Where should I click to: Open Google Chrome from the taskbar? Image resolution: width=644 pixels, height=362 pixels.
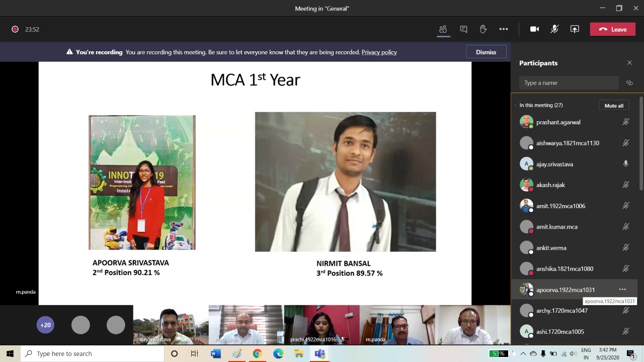(x=257, y=353)
